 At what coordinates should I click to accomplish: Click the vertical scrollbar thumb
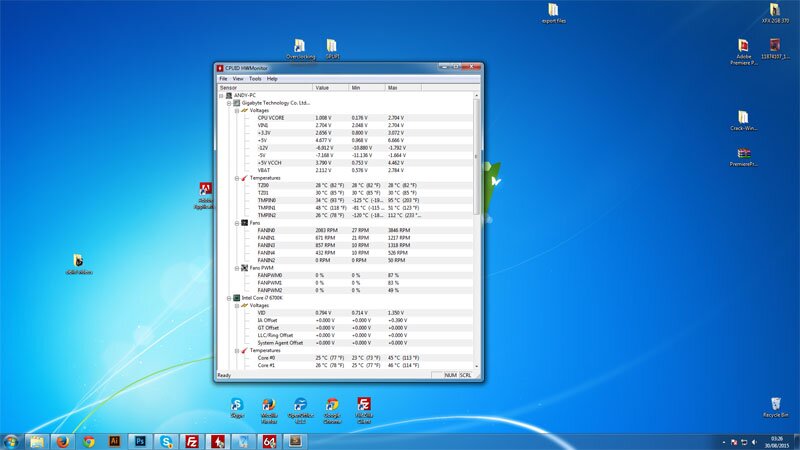477,157
